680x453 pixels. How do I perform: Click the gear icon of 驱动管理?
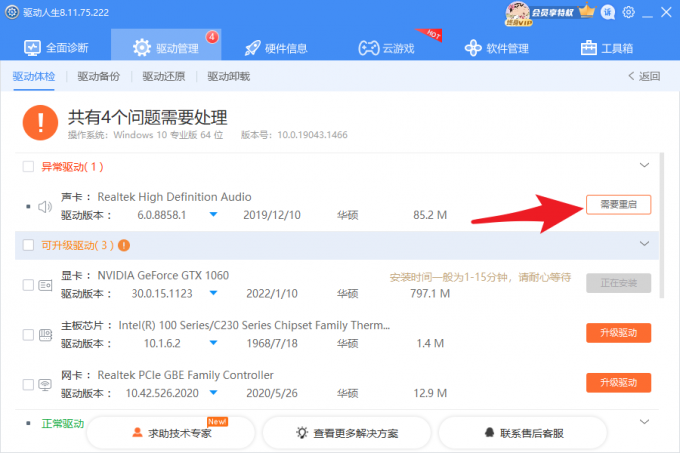tap(142, 48)
